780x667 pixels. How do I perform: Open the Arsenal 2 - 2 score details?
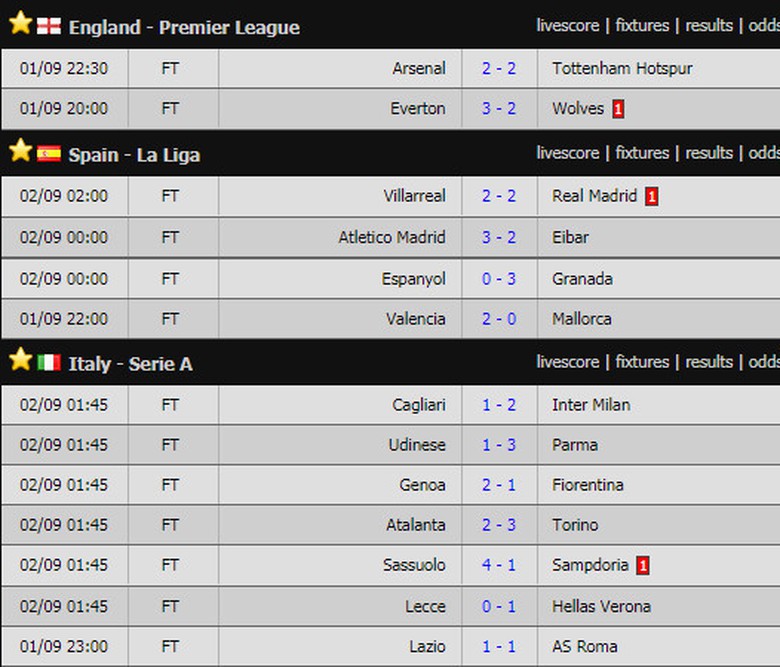tap(499, 68)
